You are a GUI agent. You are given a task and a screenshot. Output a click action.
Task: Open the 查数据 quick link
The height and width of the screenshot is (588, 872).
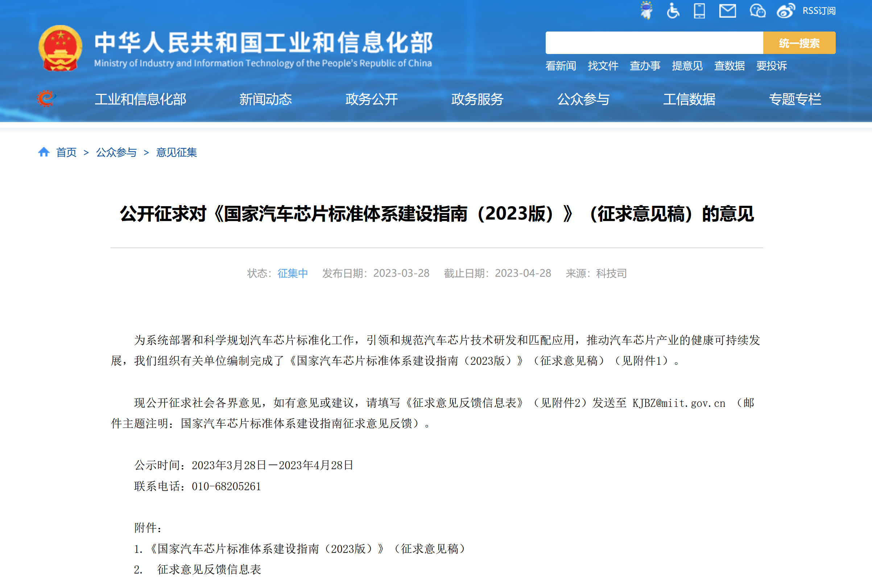[730, 66]
